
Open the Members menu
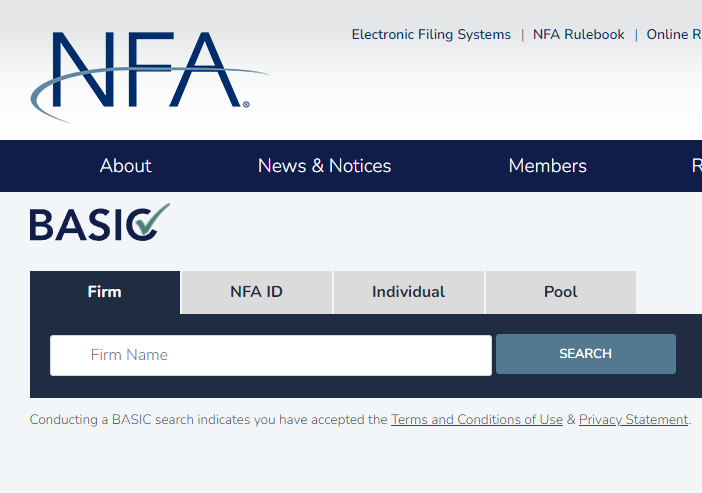click(x=547, y=166)
